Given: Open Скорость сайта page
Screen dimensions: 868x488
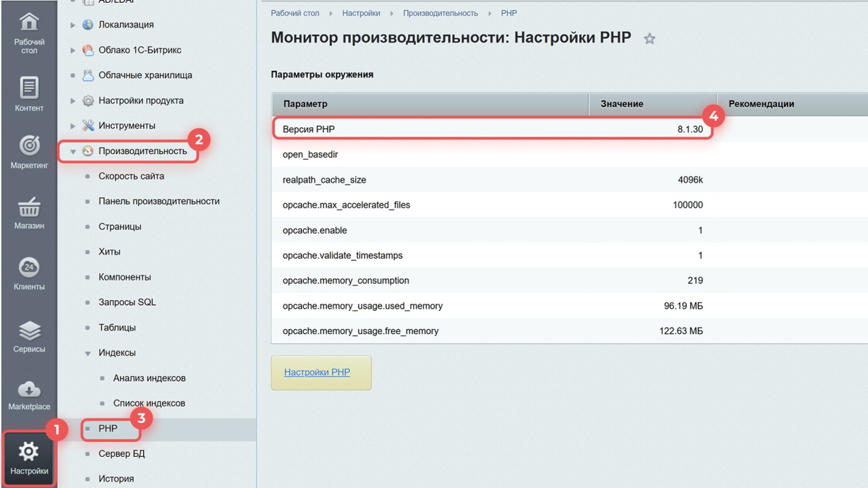Looking at the screenshot, I should (131, 176).
